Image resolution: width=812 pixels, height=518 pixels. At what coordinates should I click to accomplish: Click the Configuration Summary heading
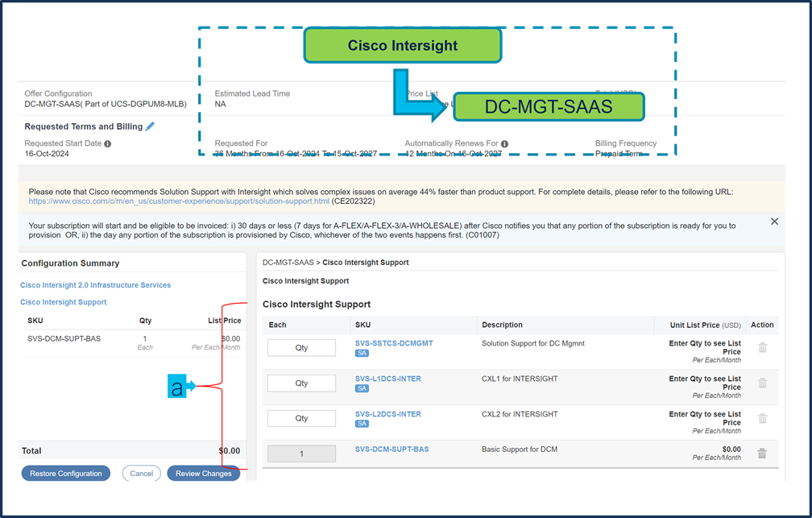[x=70, y=263]
